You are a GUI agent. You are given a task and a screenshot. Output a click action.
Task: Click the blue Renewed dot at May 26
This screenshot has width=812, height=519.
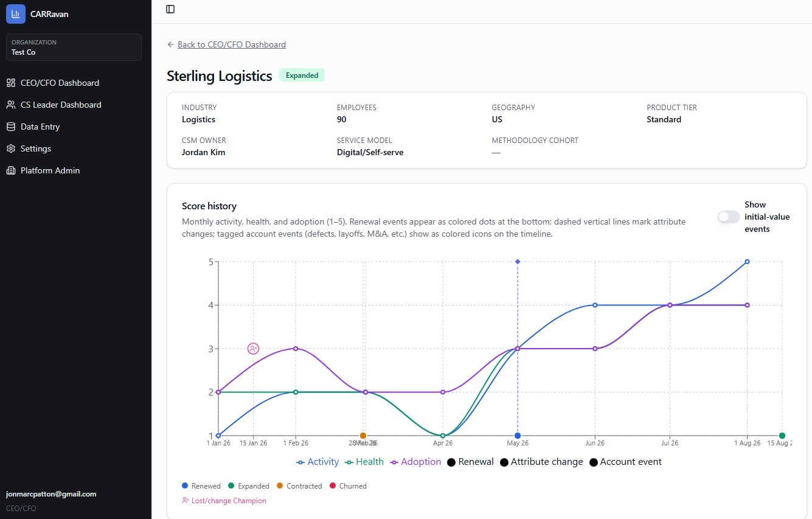518,436
